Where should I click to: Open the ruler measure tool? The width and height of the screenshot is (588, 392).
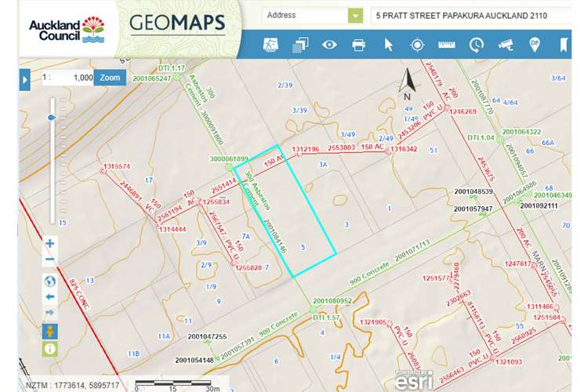[x=446, y=45]
